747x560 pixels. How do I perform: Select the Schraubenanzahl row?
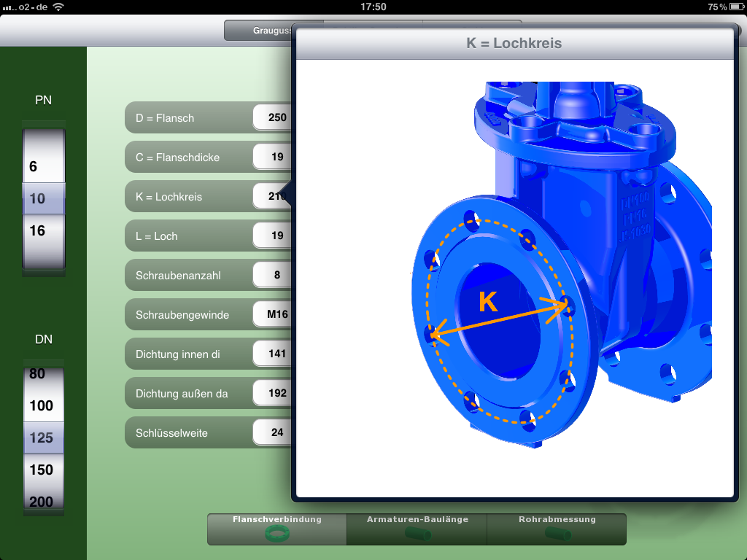[x=191, y=275]
